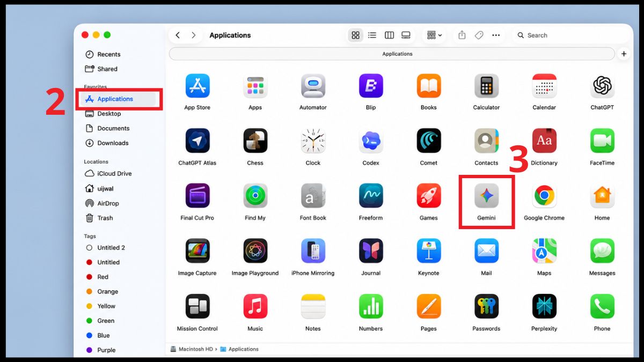The image size is (644, 362).
Task: Launch the Calculator app
Action: click(486, 86)
